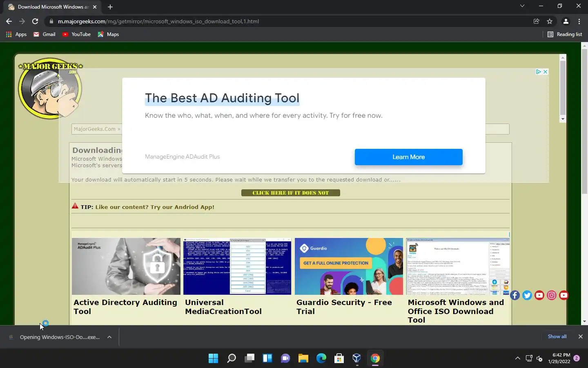Viewport: 588px width, 368px height.
Task: Open the Reading list
Action: 565,34
